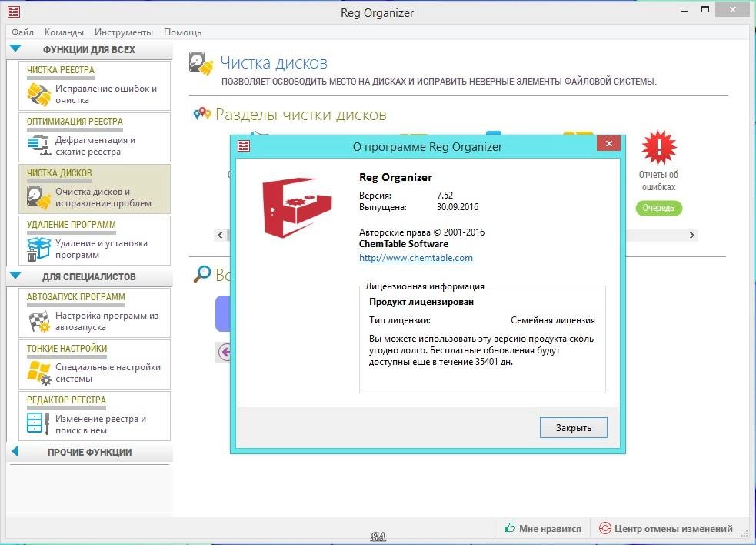The width and height of the screenshot is (756, 545).
Task: Click the Reg Organizer logo in About dialog
Action: click(297, 208)
